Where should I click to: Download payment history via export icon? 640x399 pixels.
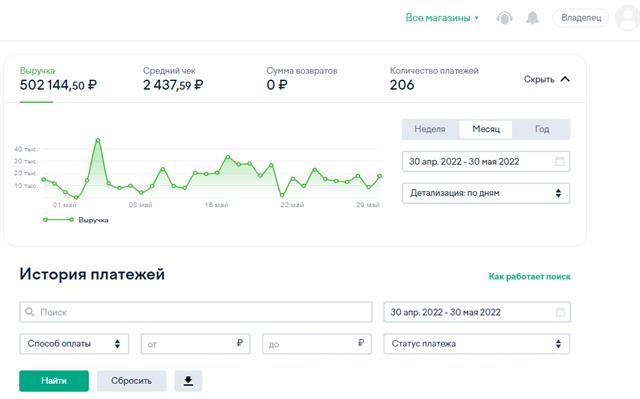pos(188,381)
